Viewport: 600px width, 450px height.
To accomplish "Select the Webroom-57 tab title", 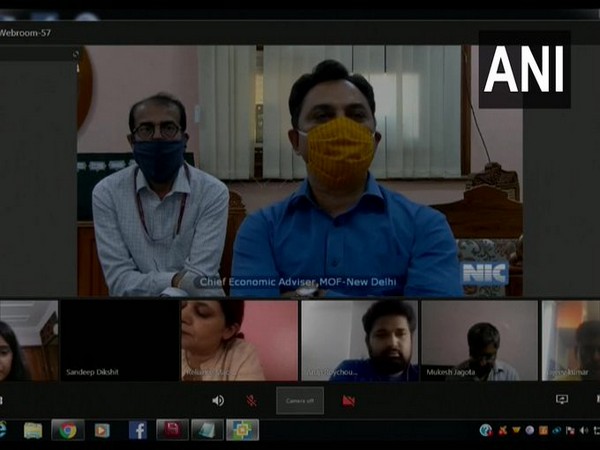I will 26,32.
